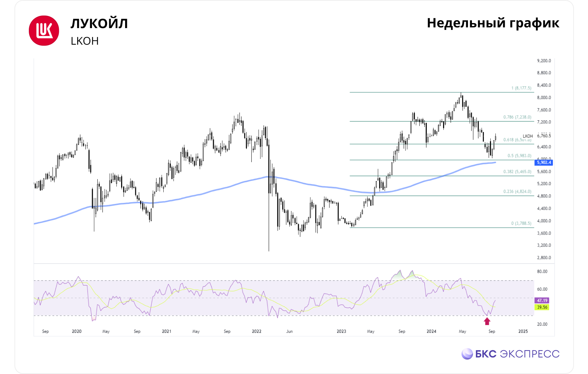Click the LKOH 6,760.5 last price label

tap(537, 136)
